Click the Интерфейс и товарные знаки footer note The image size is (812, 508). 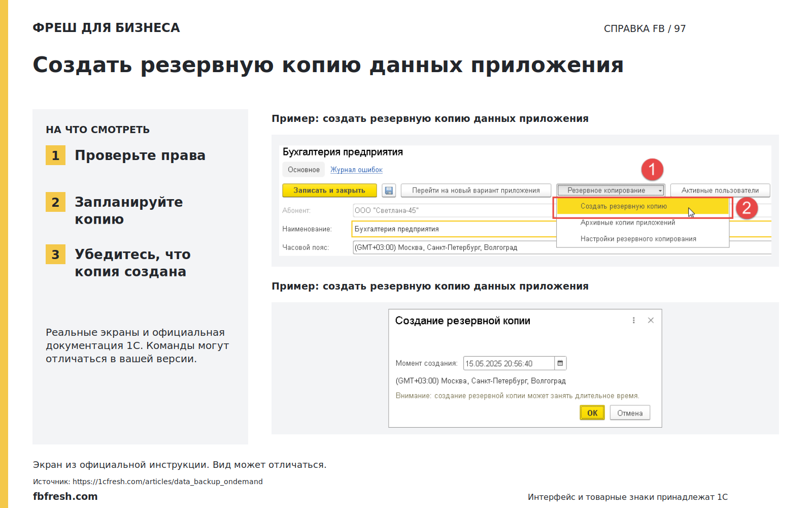(x=628, y=497)
